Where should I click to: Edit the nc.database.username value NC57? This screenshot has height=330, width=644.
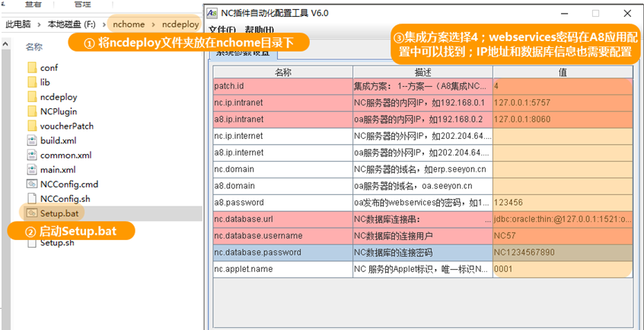[x=563, y=236]
